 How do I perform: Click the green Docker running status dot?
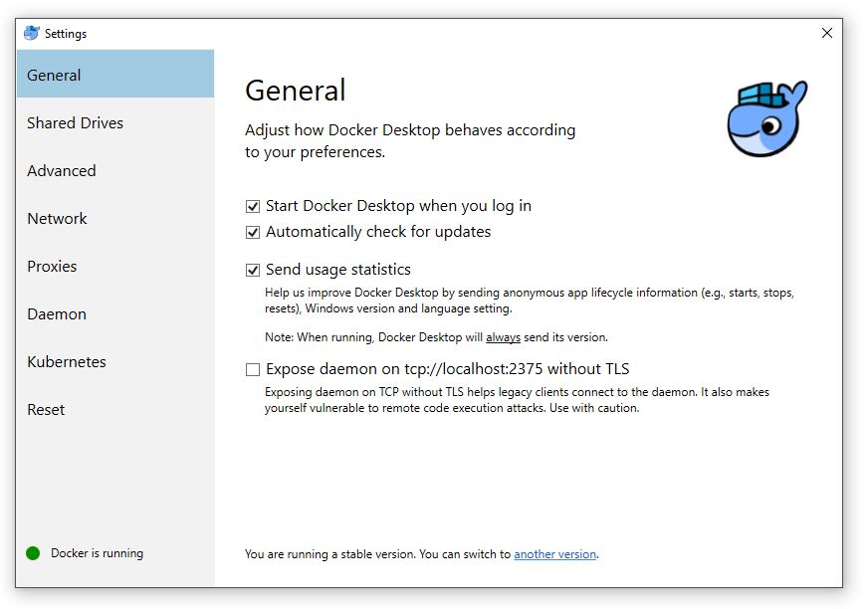[33, 553]
